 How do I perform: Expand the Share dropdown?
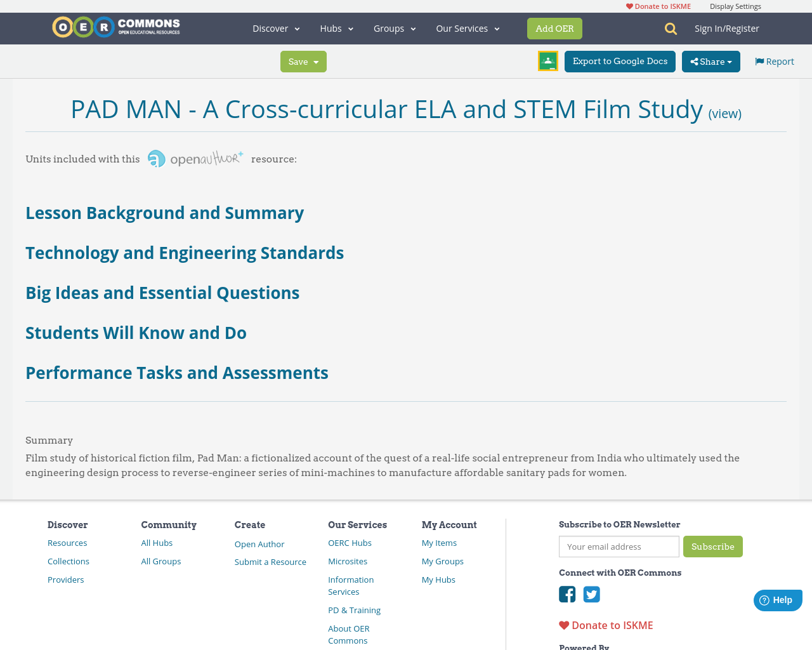(710, 61)
